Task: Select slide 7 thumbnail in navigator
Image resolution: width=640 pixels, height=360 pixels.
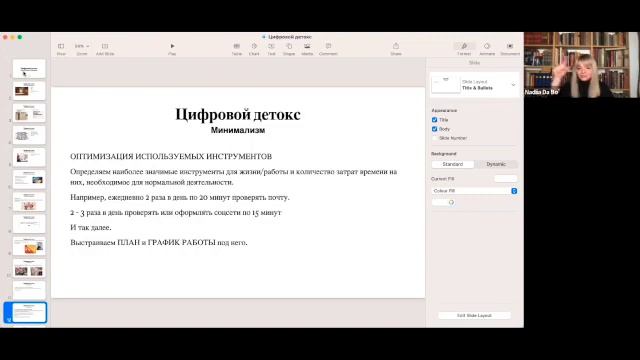Action: point(29,202)
